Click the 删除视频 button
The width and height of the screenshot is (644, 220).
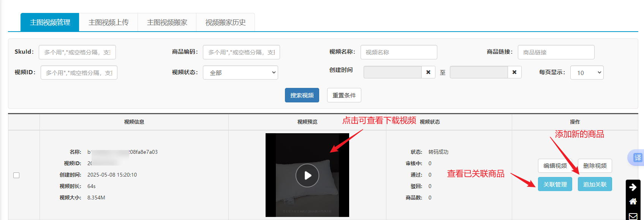[595, 166]
